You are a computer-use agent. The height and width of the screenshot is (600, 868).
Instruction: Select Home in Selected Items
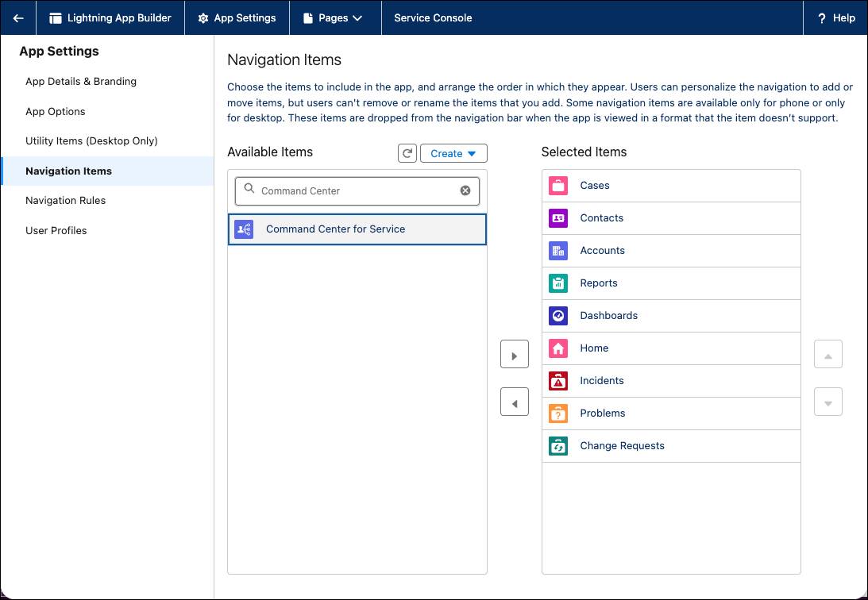pos(671,348)
